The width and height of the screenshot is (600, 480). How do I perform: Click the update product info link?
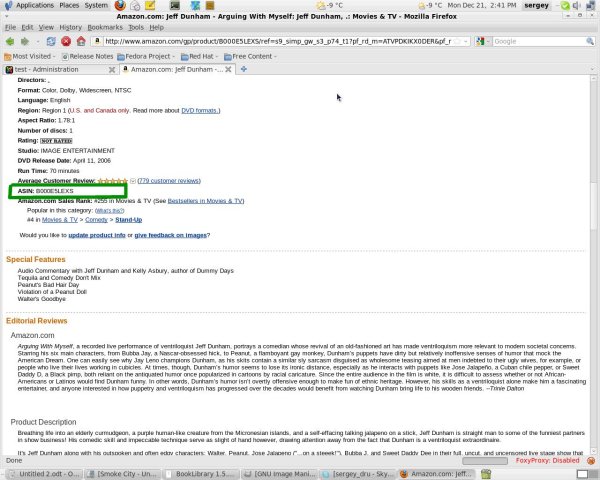pyautogui.click(x=97, y=235)
